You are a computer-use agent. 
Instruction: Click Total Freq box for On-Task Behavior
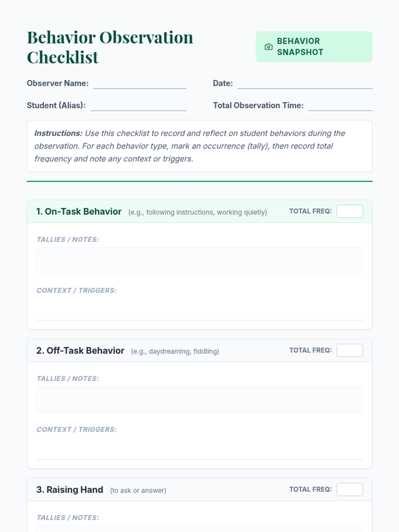tap(350, 211)
